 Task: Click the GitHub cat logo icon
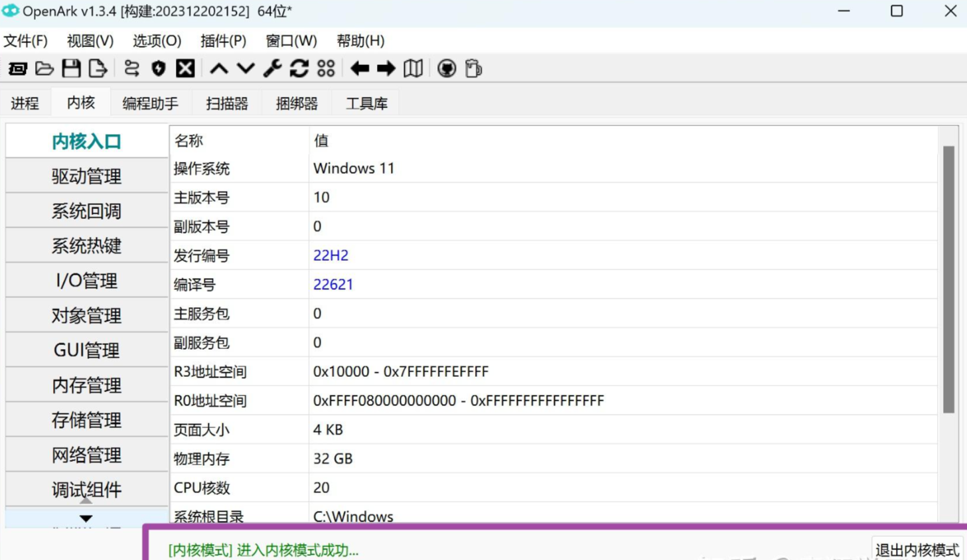click(447, 68)
